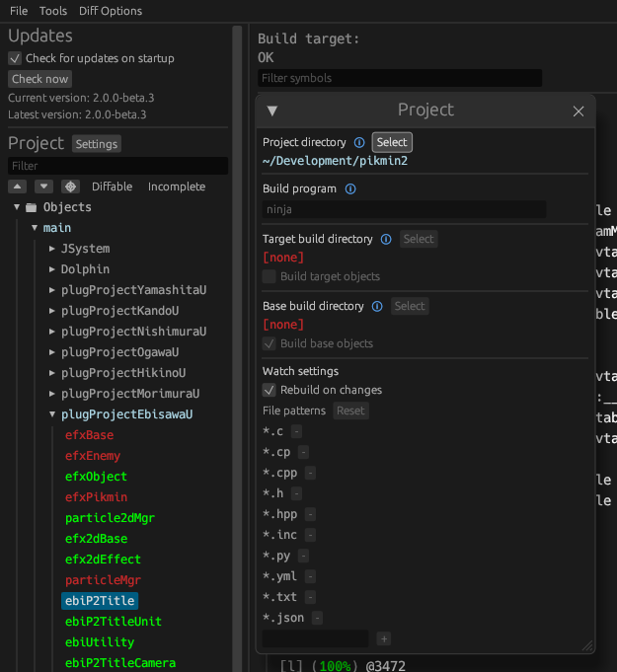Click info icon next to Target build directory
Viewport: 617px width, 672px height.
tap(386, 239)
